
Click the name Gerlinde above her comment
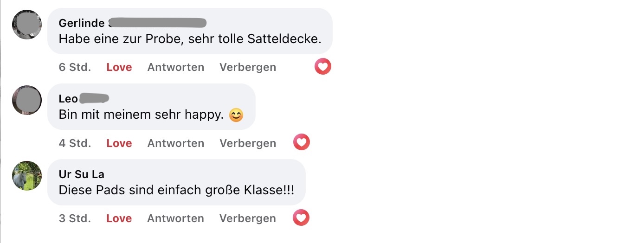(x=82, y=23)
